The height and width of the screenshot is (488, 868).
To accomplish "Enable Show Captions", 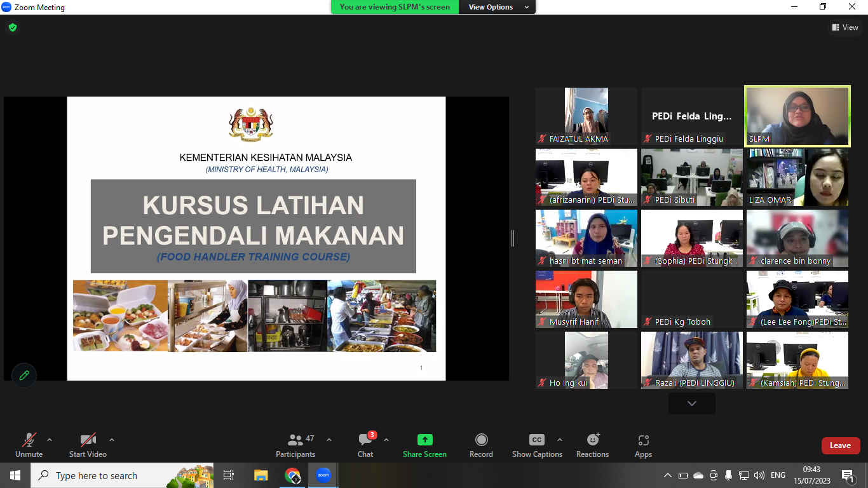I will pos(537,440).
